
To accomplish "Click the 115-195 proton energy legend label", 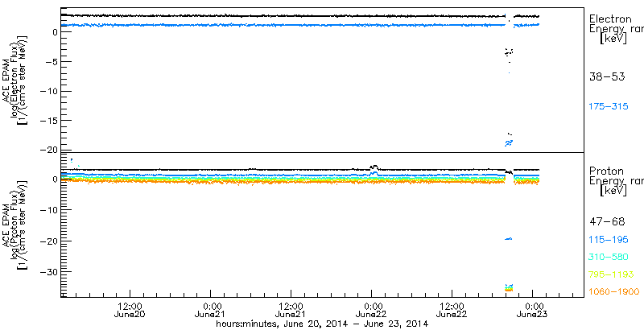I will (x=609, y=240).
